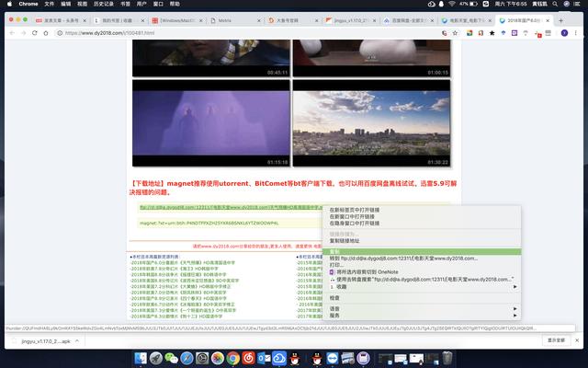The width and height of the screenshot is (588, 368).
Task: Switch to the 发表文章 - 头条号 tab
Action: point(61,20)
